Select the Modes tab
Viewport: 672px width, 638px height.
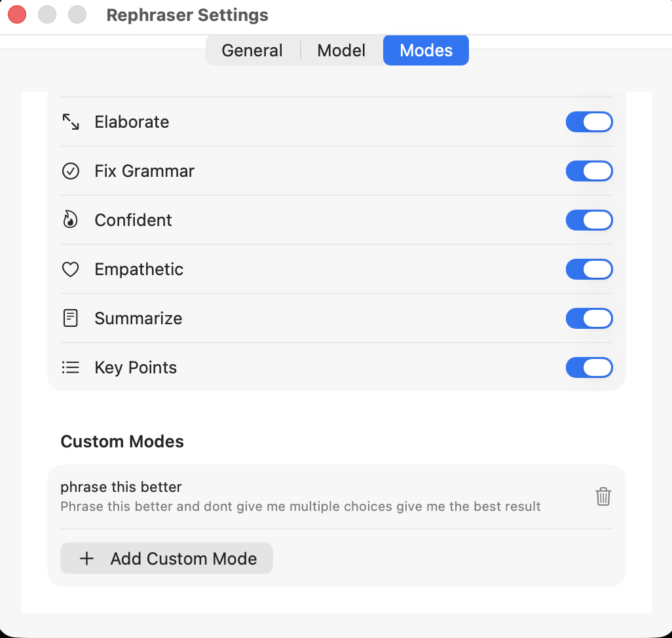click(x=426, y=50)
